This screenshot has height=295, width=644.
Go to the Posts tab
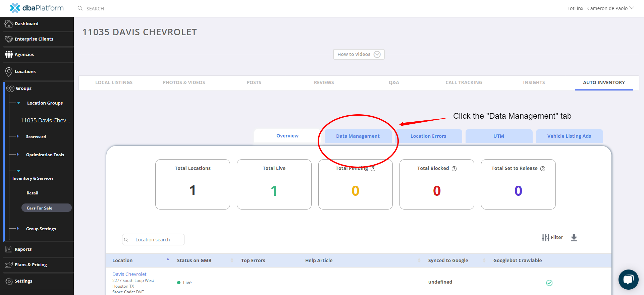[x=254, y=82]
